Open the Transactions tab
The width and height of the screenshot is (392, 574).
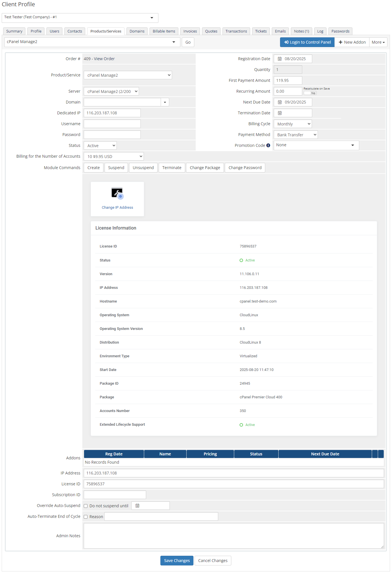pyautogui.click(x=236, y=31)
